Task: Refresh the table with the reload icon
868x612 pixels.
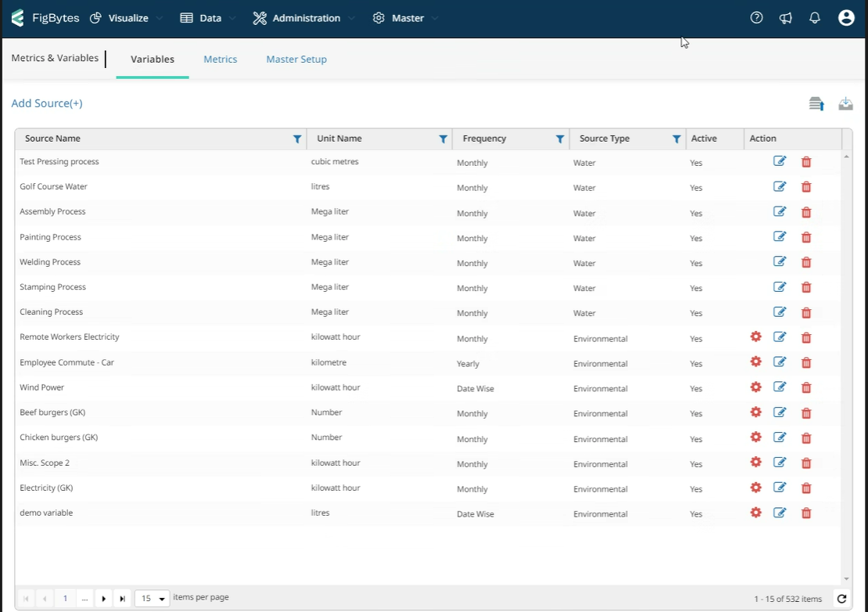Action: coord(842,597)
